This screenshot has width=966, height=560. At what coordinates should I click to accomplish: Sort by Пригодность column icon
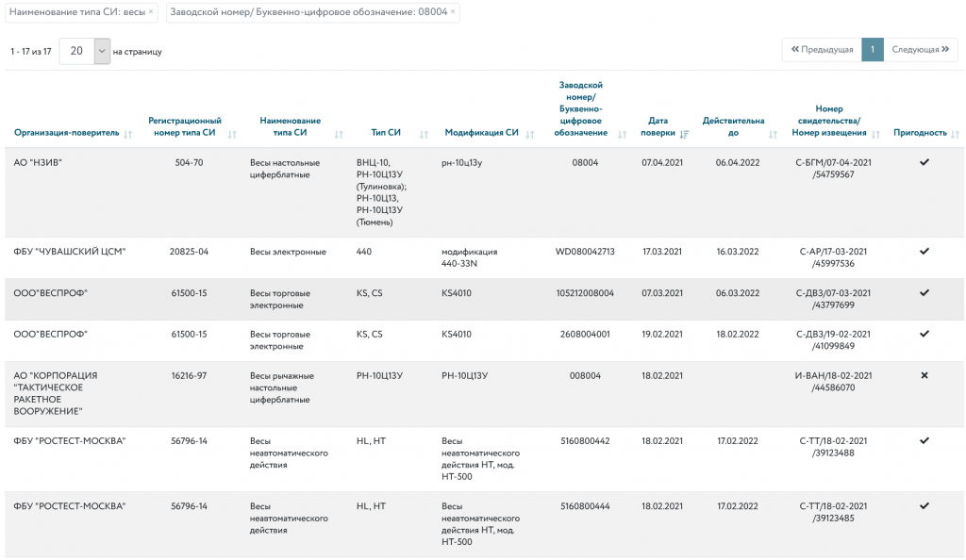(955, 134)
